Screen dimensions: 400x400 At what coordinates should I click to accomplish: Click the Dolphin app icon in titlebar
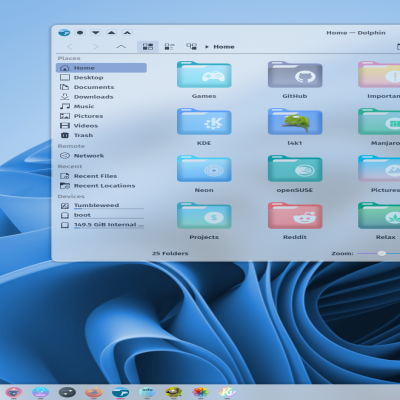(x=64, y=33)
